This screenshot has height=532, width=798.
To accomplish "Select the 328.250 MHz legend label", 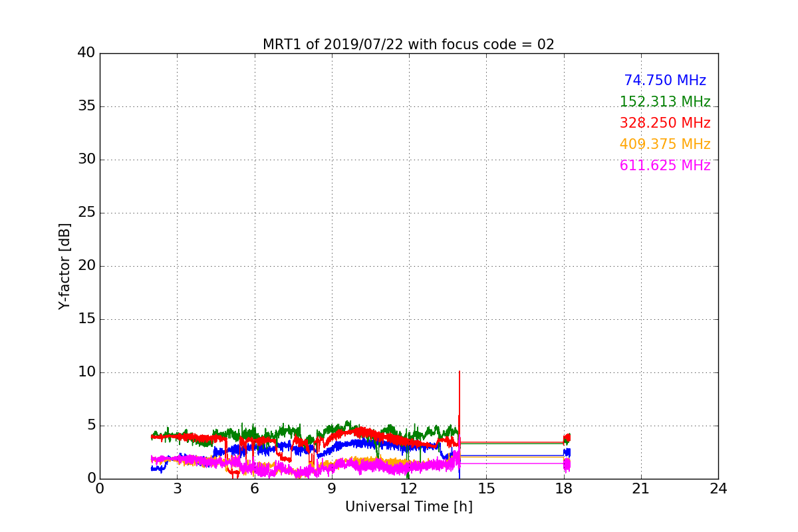I will pyautogui.click(x=665, y=123).
